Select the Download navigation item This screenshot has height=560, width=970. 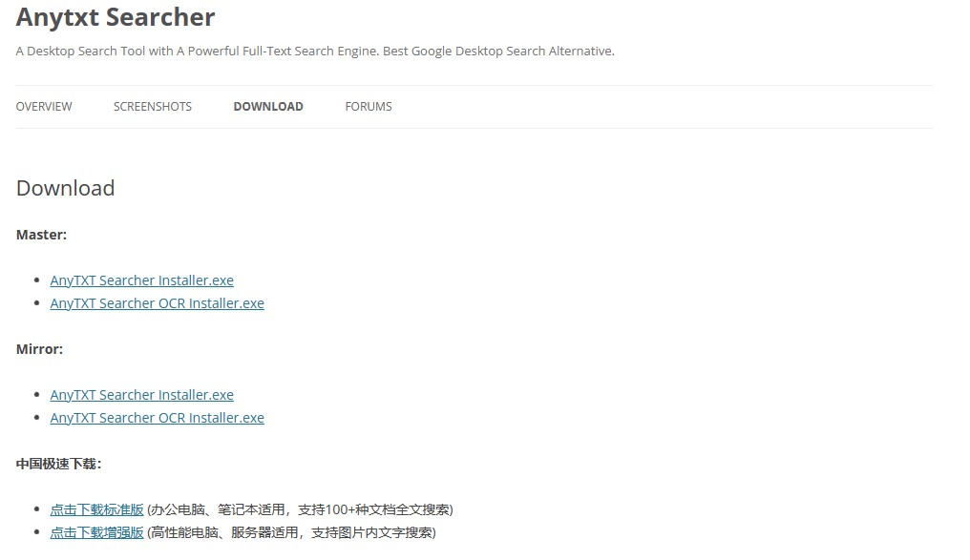click(268, 107)
